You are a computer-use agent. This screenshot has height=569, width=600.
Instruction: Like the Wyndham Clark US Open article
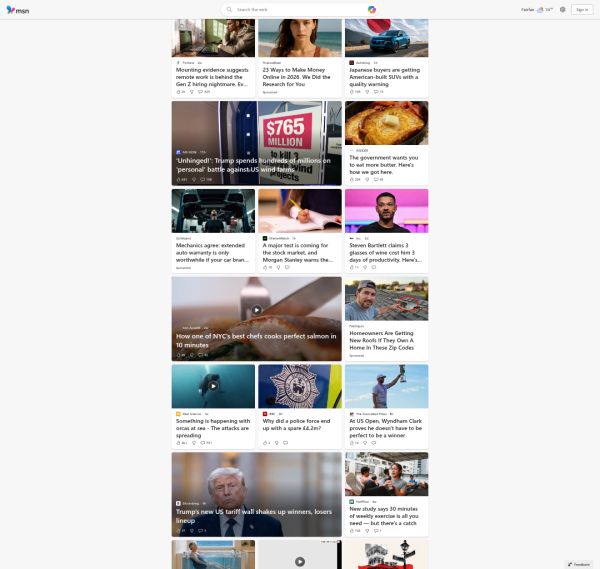(x=352, y=443)
